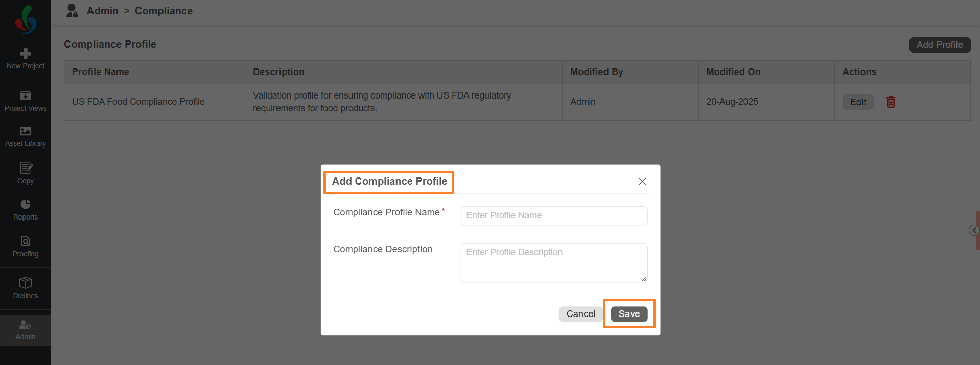Screen dimensions: 980x365
Task: Select Admin in the sidebar
Action: [26, 330]
